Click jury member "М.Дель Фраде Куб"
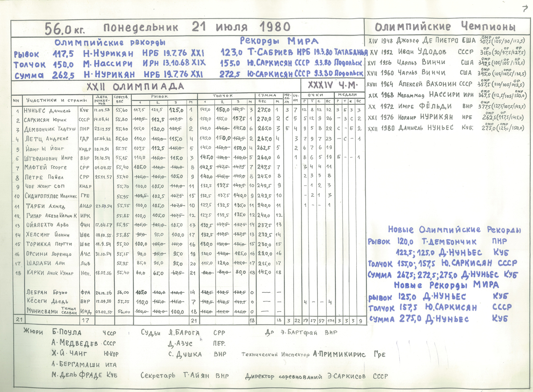533x392 pixels. pyautogui.click(x=84, y=375)
